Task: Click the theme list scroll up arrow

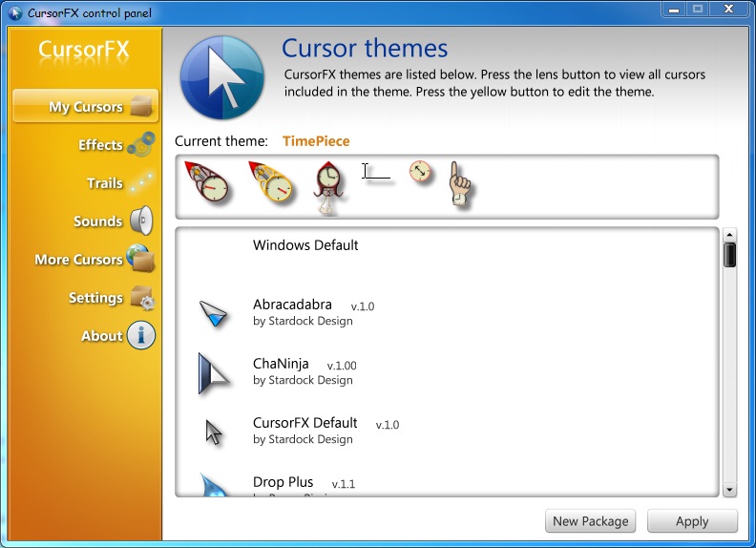Action: click(x=729, y=235)
